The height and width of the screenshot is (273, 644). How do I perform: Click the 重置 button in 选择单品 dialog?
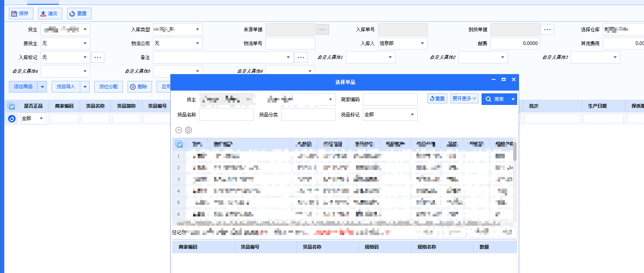[x=437, y=98]
